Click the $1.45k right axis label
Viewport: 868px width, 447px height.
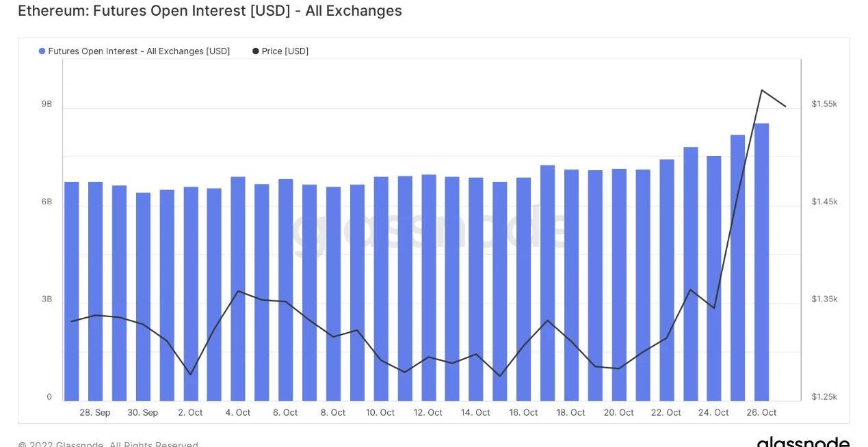[x=824, y=202]
